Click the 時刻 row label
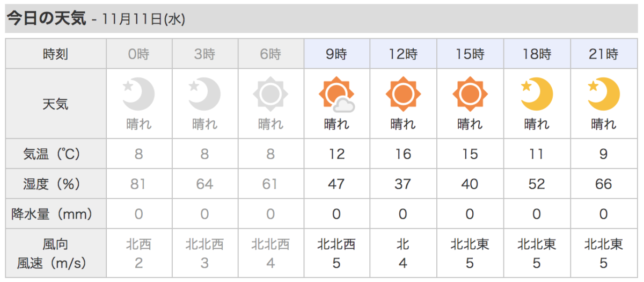644x282 pixels. 56,54
